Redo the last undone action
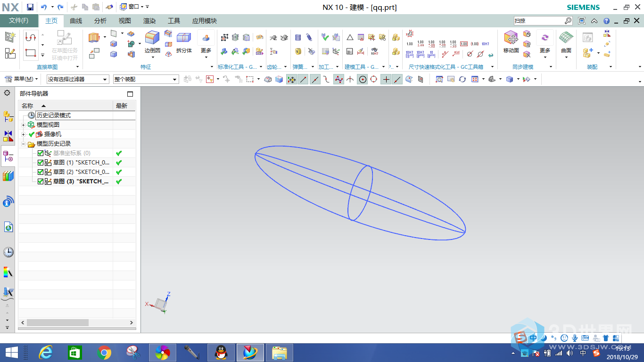Viewport: 644px width, 362px height. (60, 7)
